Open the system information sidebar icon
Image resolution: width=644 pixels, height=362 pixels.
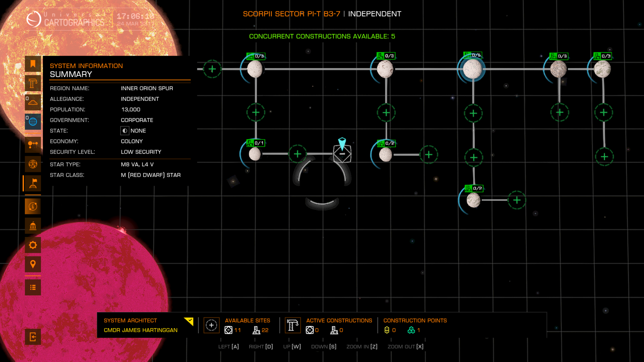(x=33, y=206)
